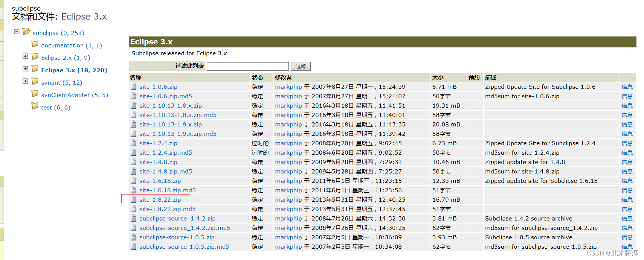Click the Eclipse 3.x folder icon
Screen dimensions: 644x260
pos(35,69)
